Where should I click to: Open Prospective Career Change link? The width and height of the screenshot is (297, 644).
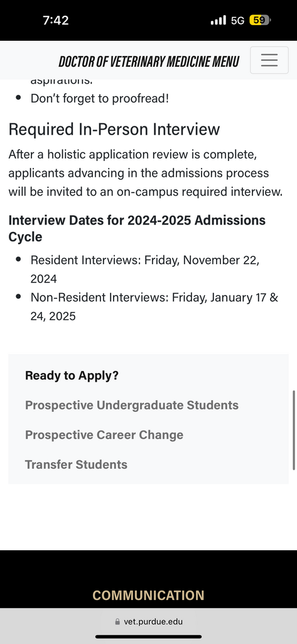click(104, 435)
